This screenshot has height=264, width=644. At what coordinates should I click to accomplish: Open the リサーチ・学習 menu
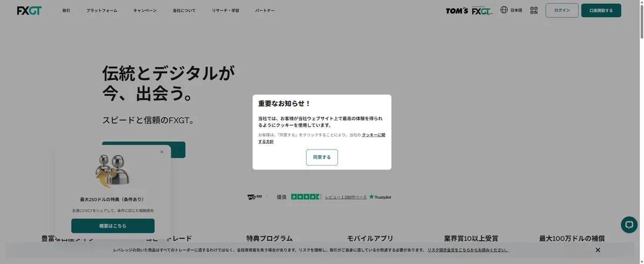[x=225, y=11]
